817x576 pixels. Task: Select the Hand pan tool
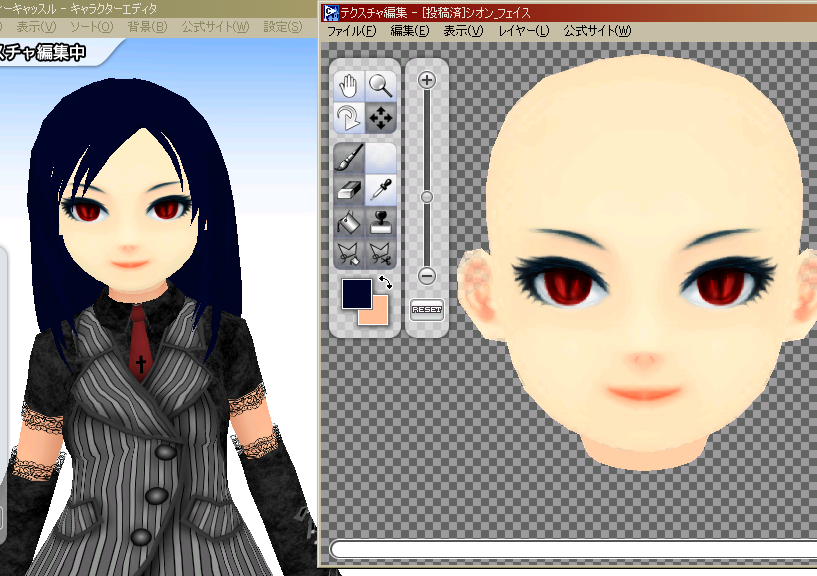349,86
